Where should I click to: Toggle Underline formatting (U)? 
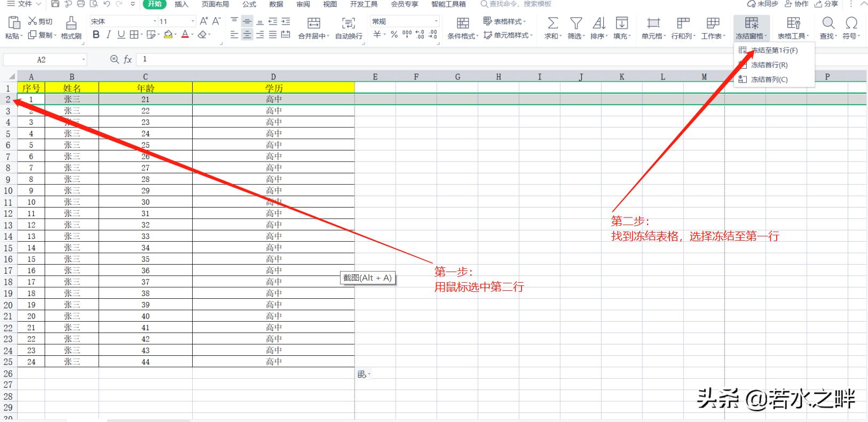pos(121,35)
